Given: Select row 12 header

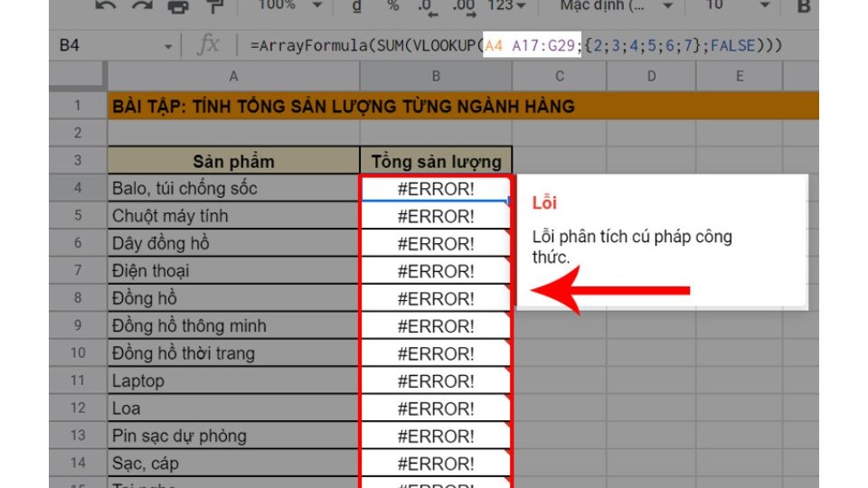Looking at the screenshot, I should point(78,408).
